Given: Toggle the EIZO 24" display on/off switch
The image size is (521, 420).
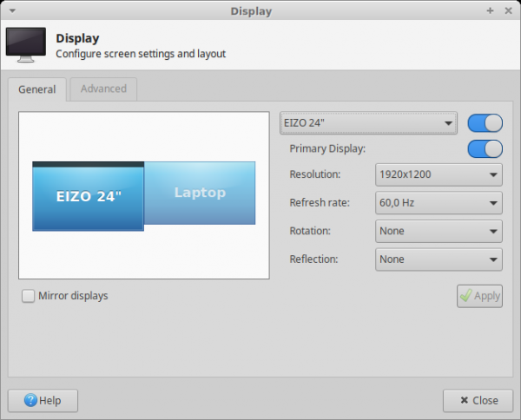Looking at the screenshot, I should click(485, 122).
